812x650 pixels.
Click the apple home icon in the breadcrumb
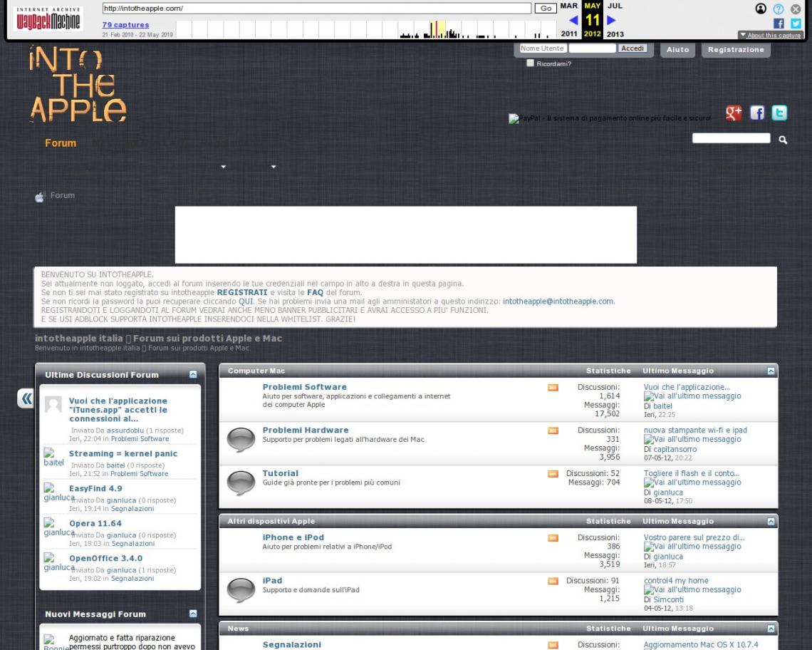[x=39, y=197]
